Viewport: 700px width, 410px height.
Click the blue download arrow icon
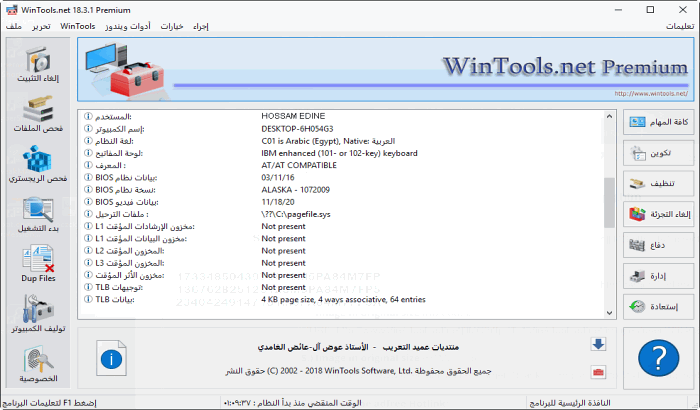pyautogui.click(x=598, y=344)
